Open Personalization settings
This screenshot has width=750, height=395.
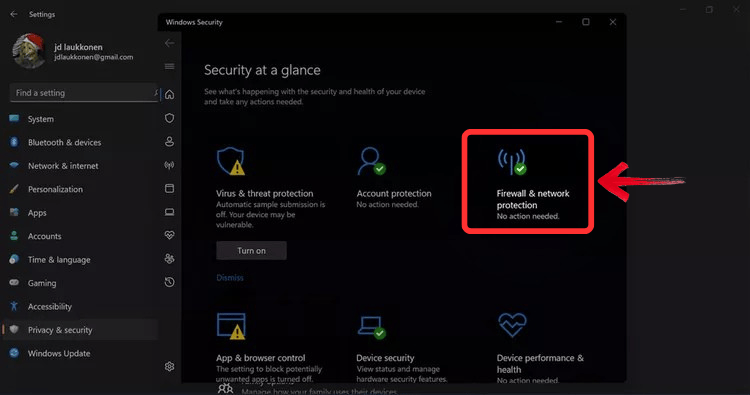pyautogui.click(x=80, y=189)
